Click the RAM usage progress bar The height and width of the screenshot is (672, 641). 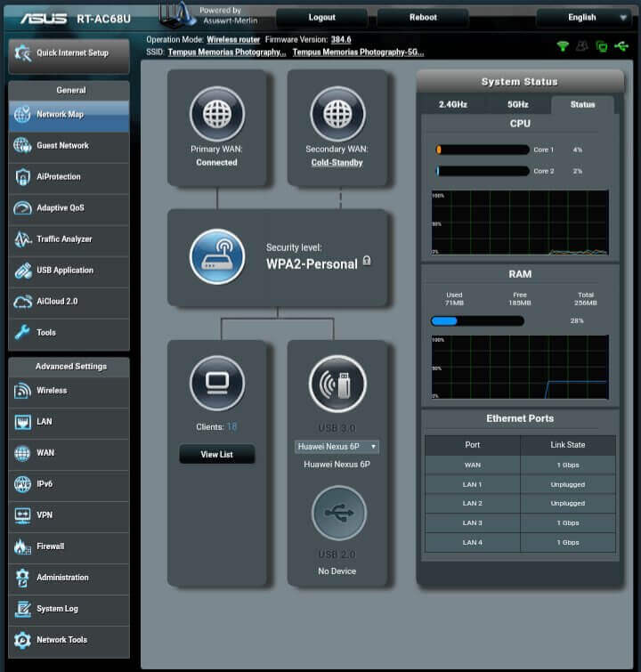[x=477, y=321]
